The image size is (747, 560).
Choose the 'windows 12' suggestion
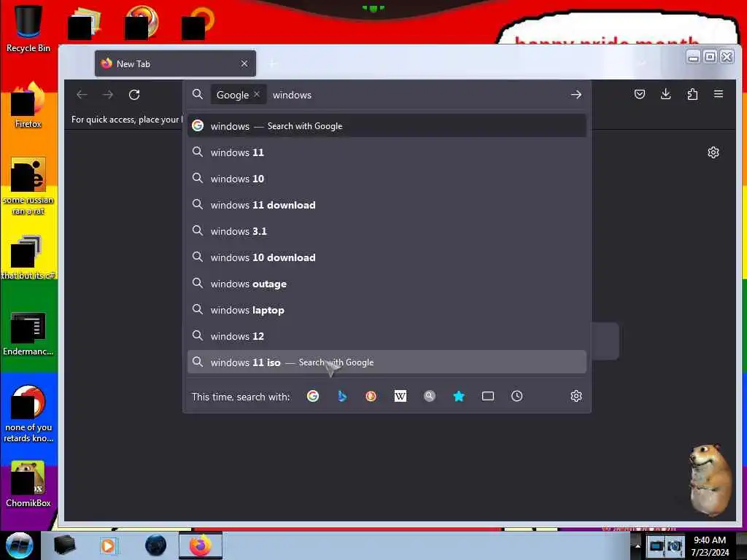(387, 335)
